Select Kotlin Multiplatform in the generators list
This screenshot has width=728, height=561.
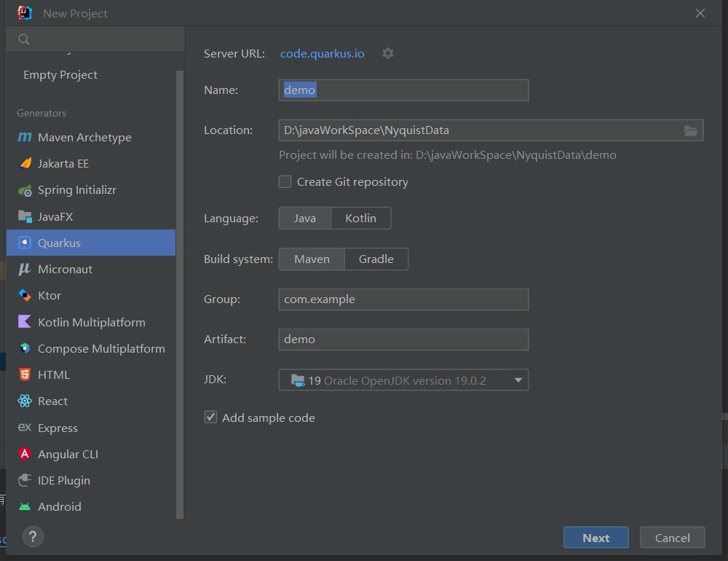pos(91,323)
